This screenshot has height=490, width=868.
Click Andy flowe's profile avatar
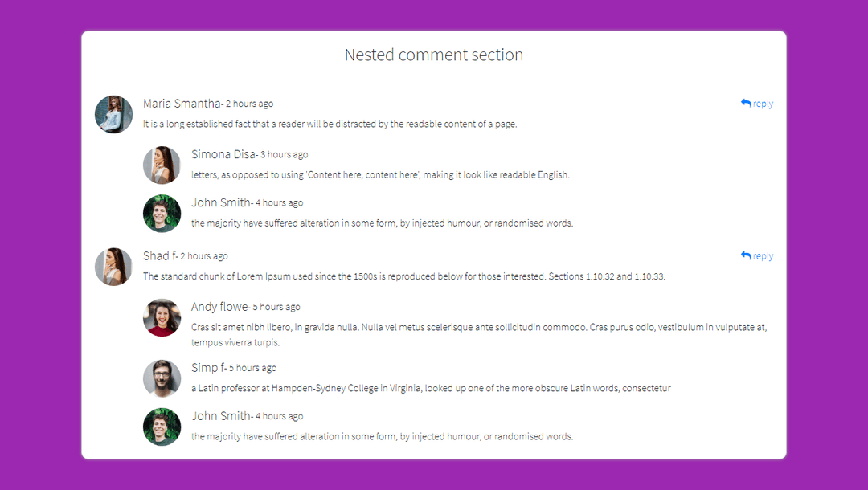(x=162, y=317)
